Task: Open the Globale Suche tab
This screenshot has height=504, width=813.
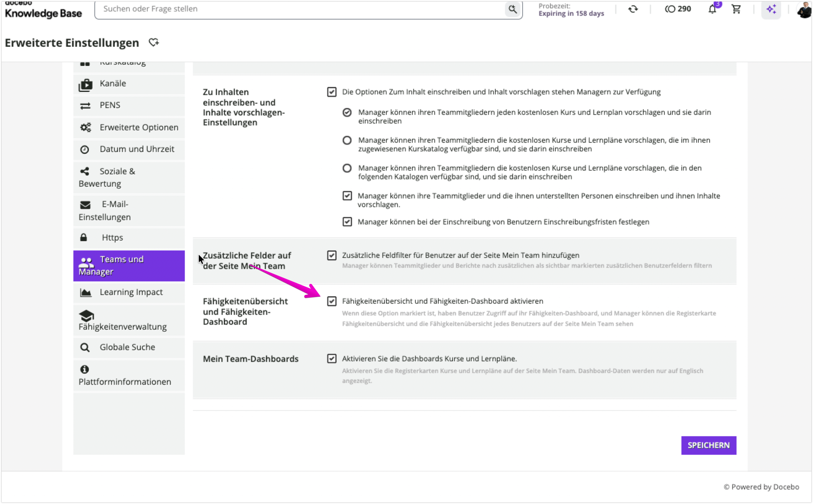Action: click(x=129, y=348)
